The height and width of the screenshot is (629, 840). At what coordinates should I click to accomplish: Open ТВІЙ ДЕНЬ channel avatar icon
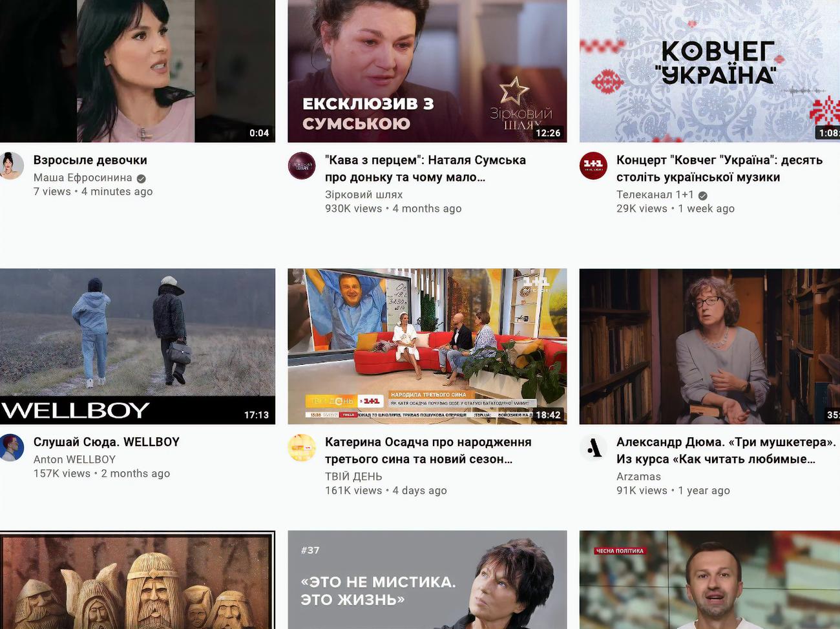(x=302, y=448)
